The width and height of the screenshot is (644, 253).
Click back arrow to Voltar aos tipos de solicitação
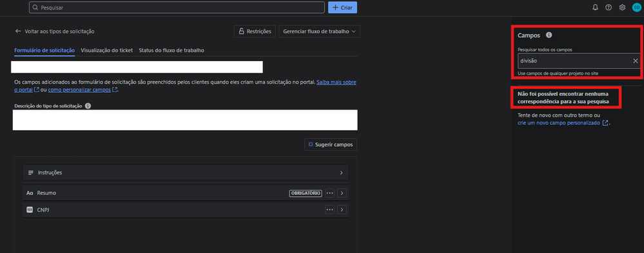pos(18,31)
